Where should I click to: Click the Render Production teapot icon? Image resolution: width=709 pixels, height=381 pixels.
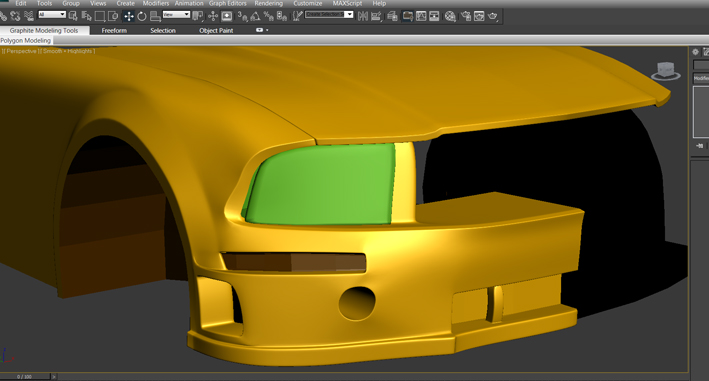click(492, 16)
